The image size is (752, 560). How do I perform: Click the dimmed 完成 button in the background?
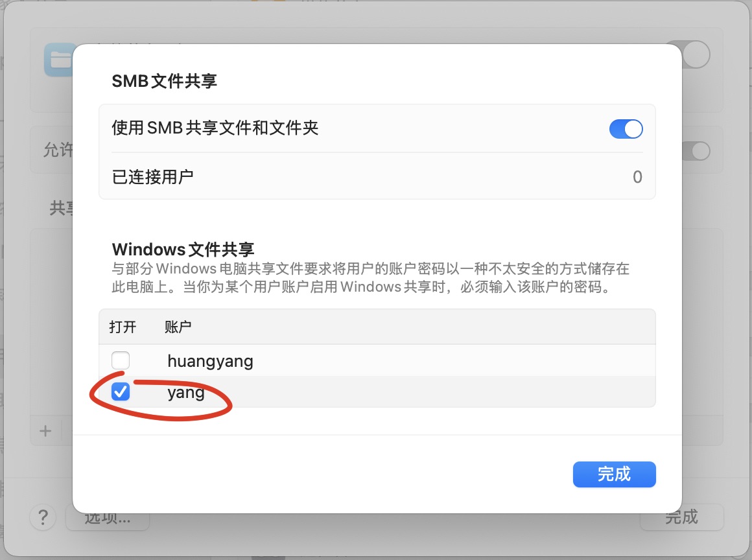(681, 517)
